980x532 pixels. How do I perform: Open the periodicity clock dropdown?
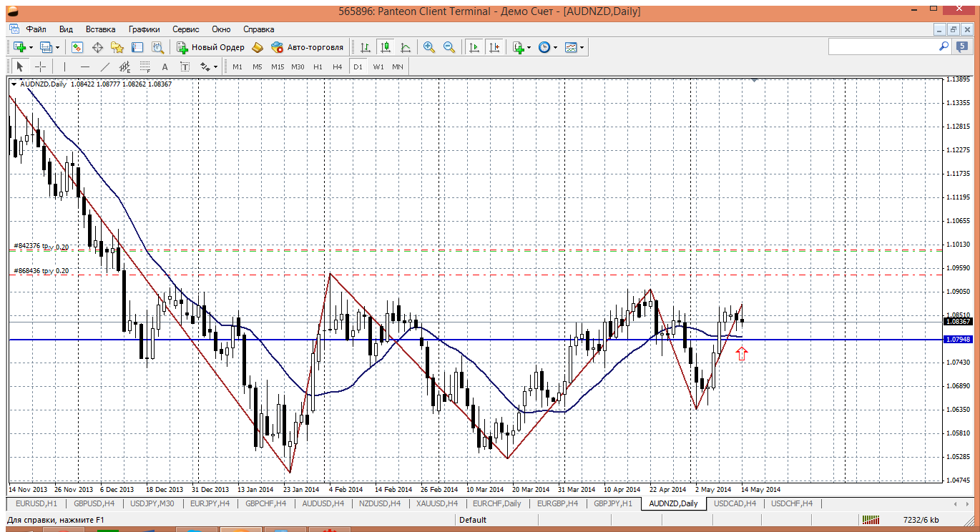coord(555,47)
